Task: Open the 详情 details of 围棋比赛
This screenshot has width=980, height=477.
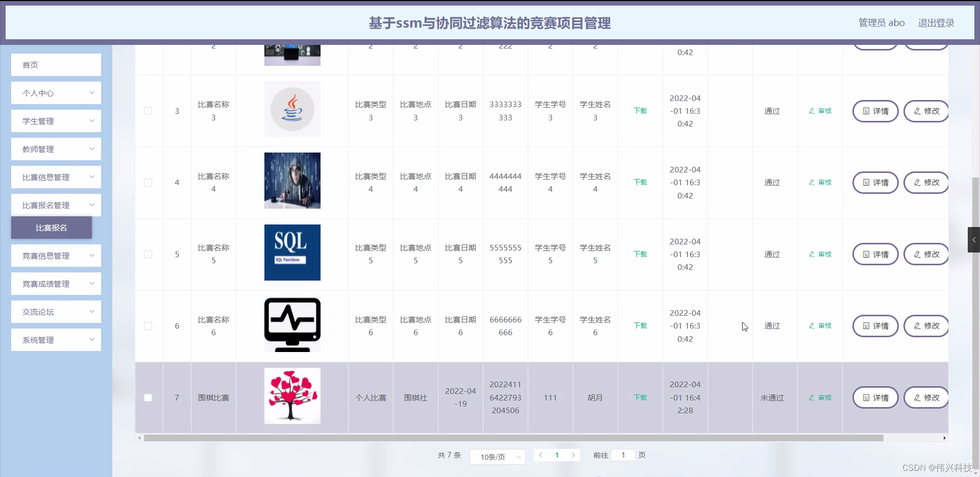Action: click(875, 398)
